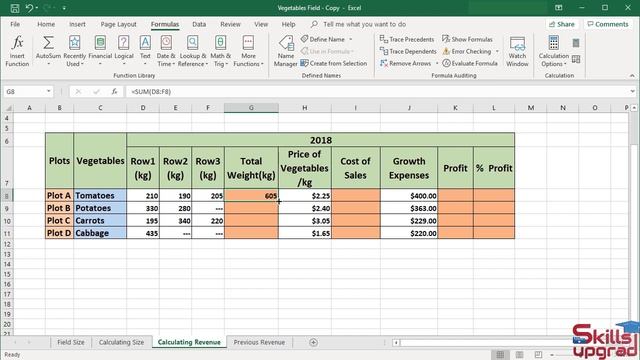Select the $400.00 Growth Expenses cell

pyautogui.click(x=409, y=196)
